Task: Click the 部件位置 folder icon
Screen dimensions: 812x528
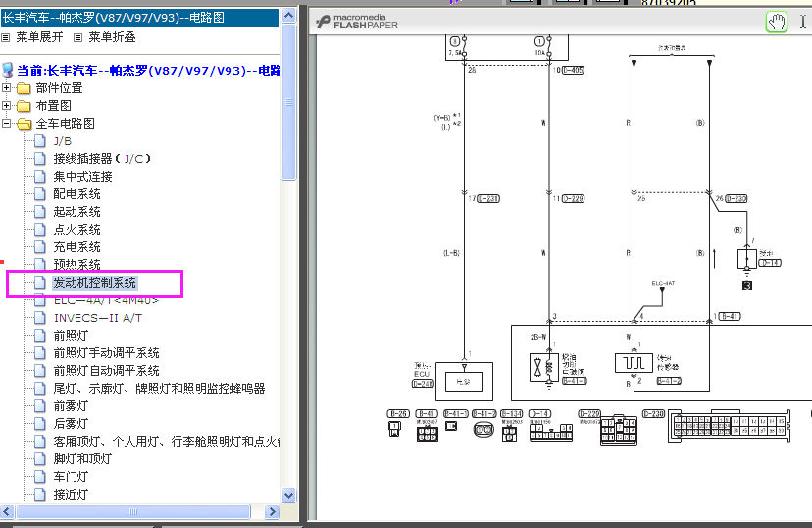Action: 24,88
